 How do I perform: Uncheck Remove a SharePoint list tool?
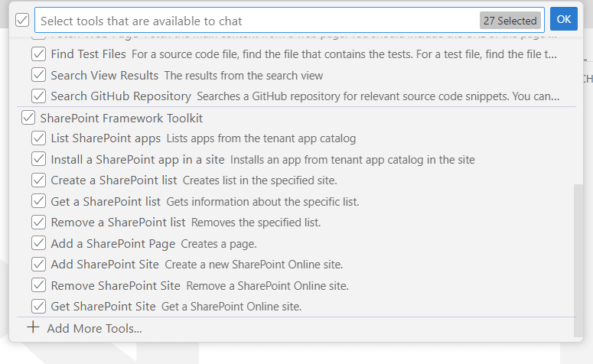tap(38, 223)
